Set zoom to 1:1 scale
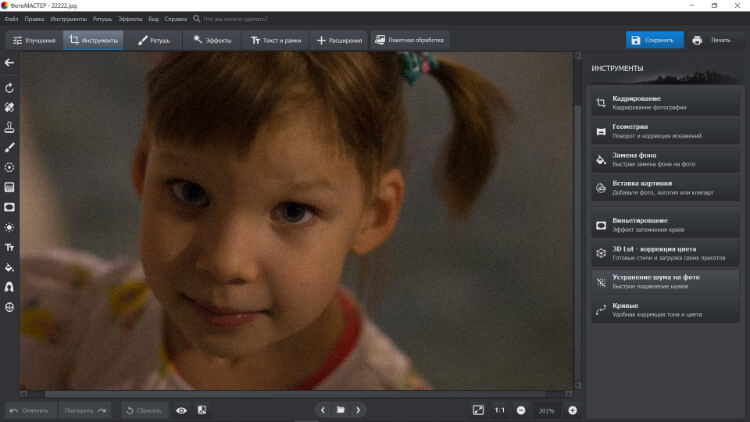750x422 pixels. (499, 410)
